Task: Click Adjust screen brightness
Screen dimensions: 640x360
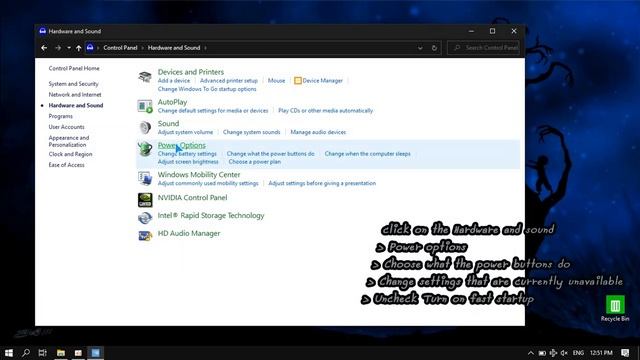Action: coord(188,162)
